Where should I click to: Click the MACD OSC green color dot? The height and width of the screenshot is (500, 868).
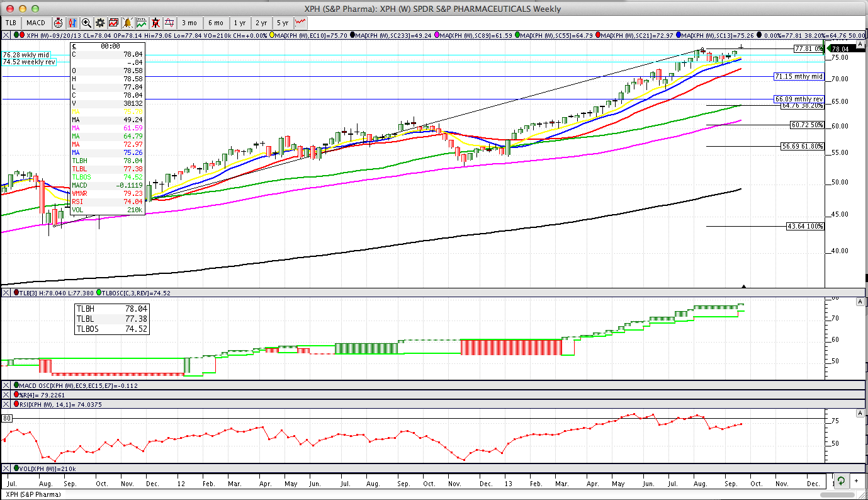(16, 385)
